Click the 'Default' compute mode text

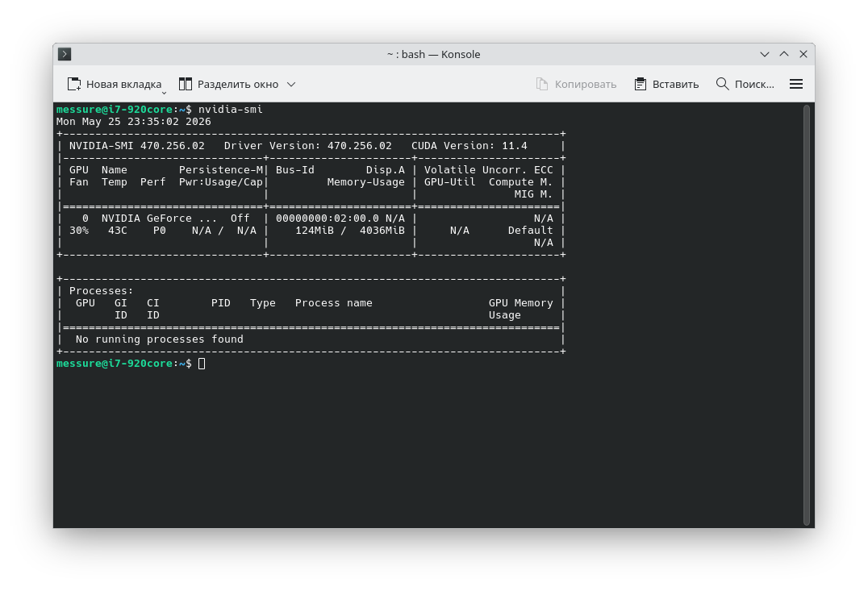(530, 231)
